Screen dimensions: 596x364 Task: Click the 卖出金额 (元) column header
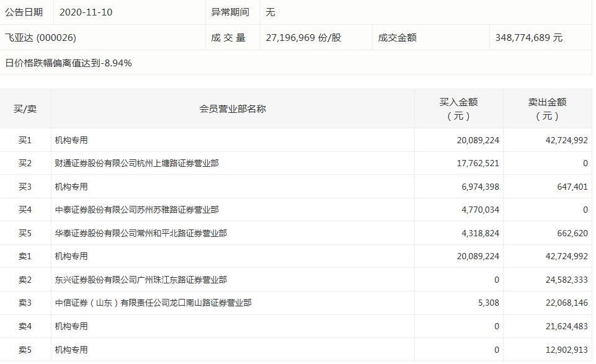pos(547,109)
